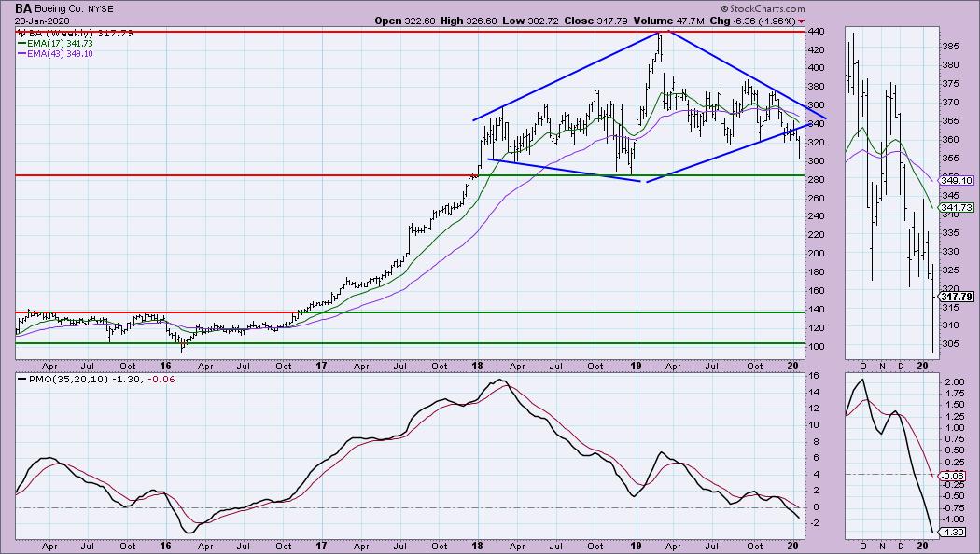The width and height of the screenshot is (980, 554).
Task: Click the -1.30 PMO value tag
Action: 953,533
